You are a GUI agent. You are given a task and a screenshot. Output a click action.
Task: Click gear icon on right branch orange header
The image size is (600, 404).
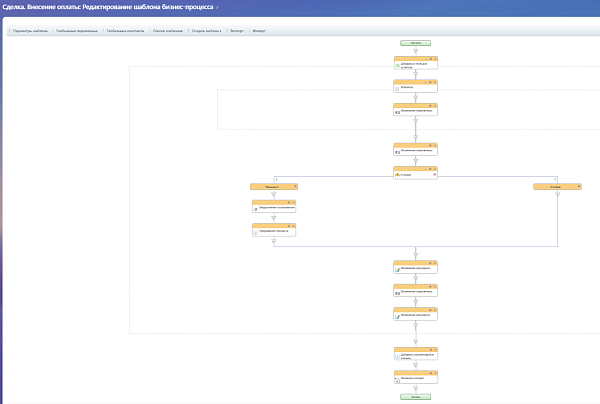[579, 186]
